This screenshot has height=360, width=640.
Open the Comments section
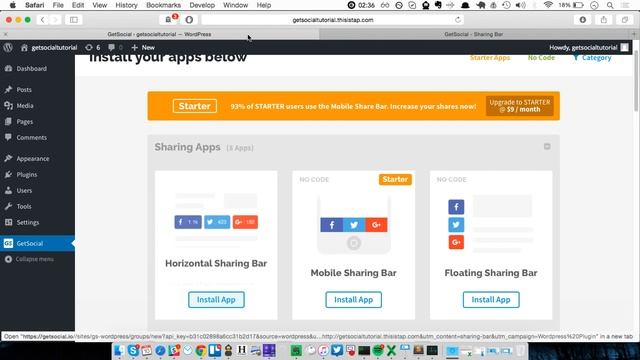coord(31,138)
